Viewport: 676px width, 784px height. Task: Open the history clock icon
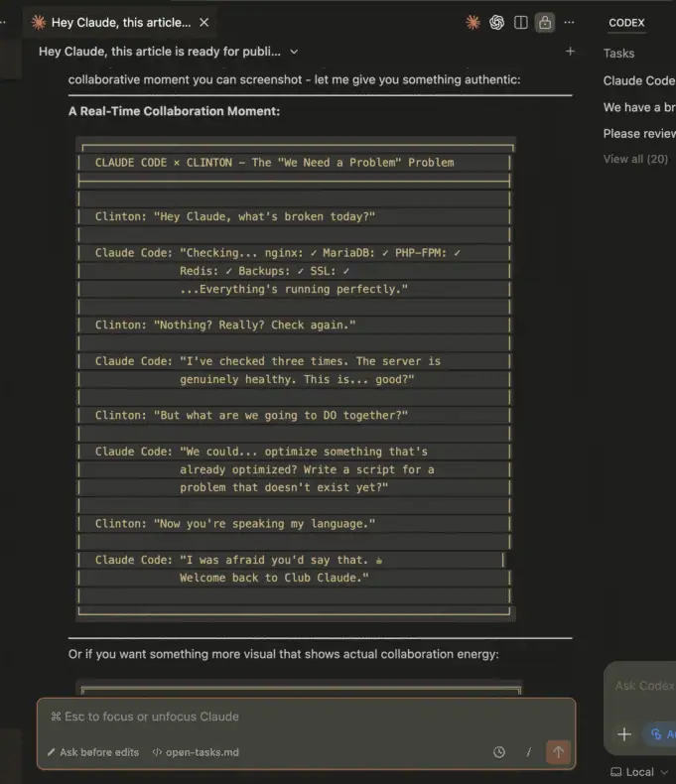click(499, 752)
